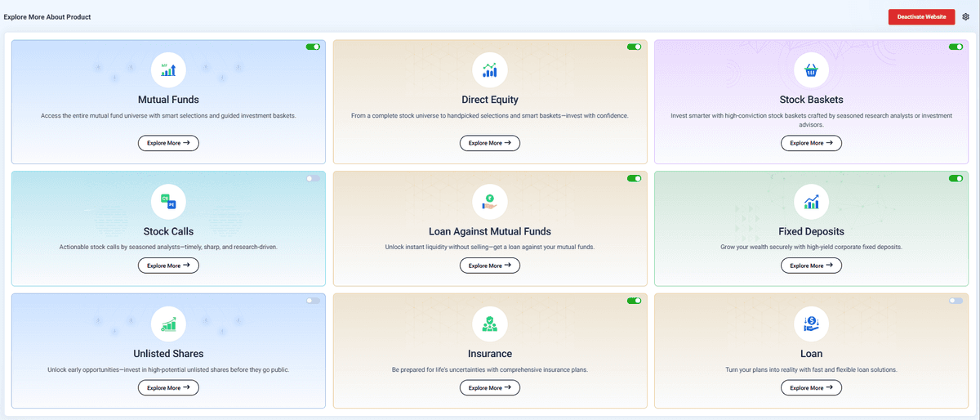Click the Loan card heading
Viewport: 980px width, 420px height.
[811, 354]
